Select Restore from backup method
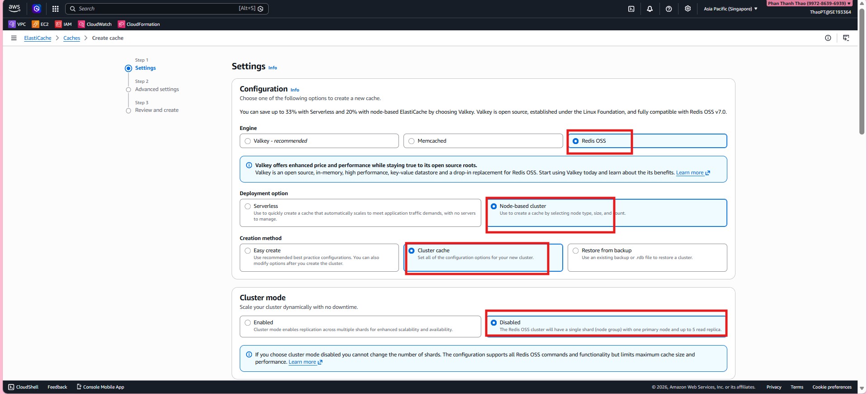This screenshot has width=868, height=394. [647, 258]
